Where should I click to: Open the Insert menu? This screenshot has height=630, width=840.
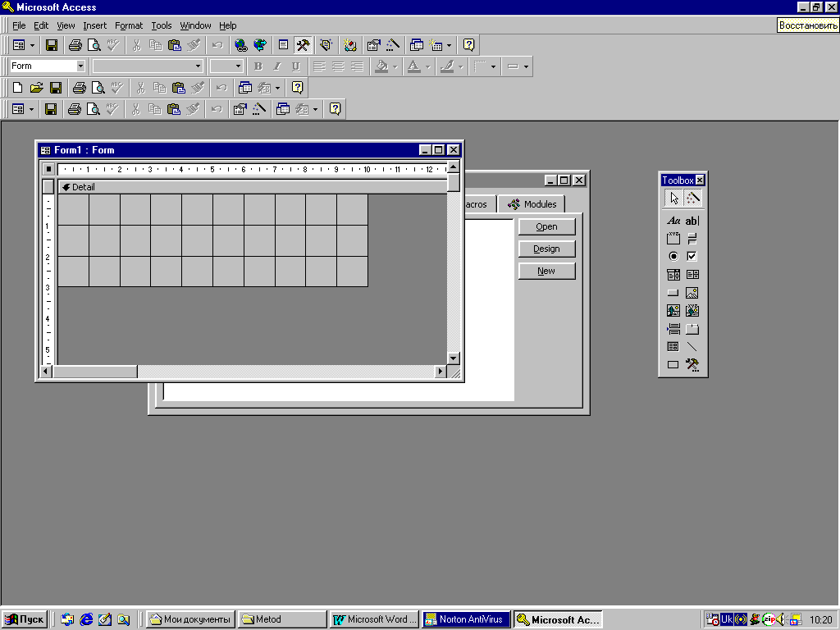(x=95, y=25)
